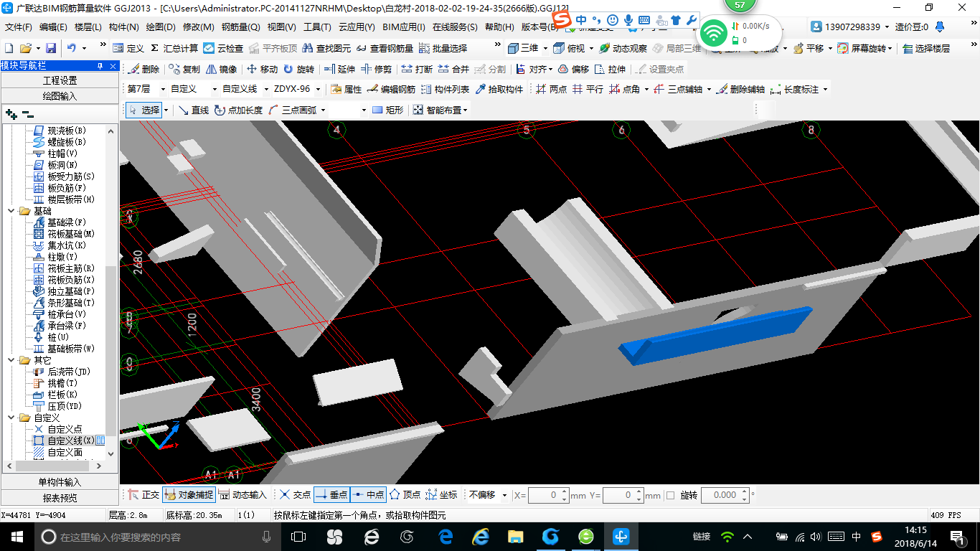Use 打断 break tool
980x551 pixels.
pos(417,69)
